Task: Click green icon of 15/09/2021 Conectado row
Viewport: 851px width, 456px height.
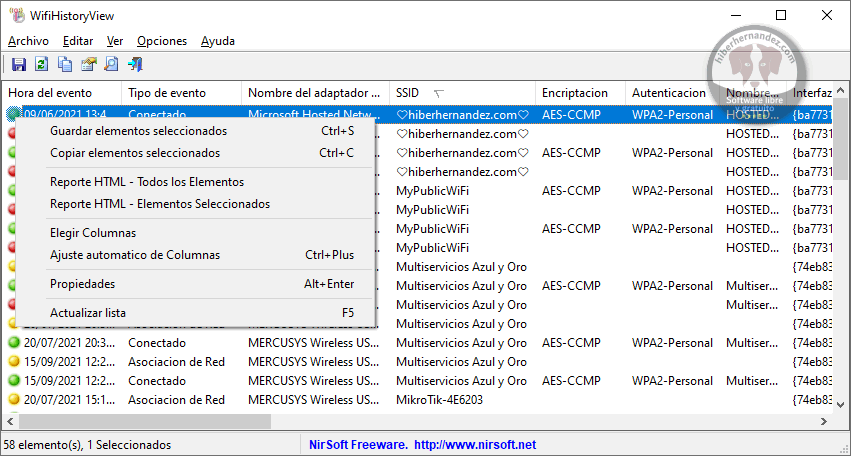Action: pos(14,381)
